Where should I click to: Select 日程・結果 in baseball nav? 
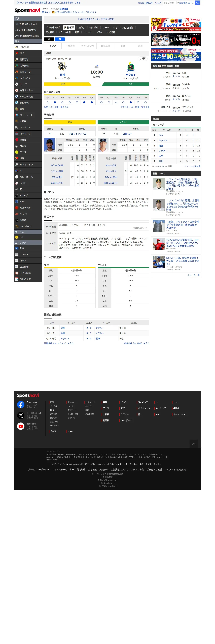[69, 27]
